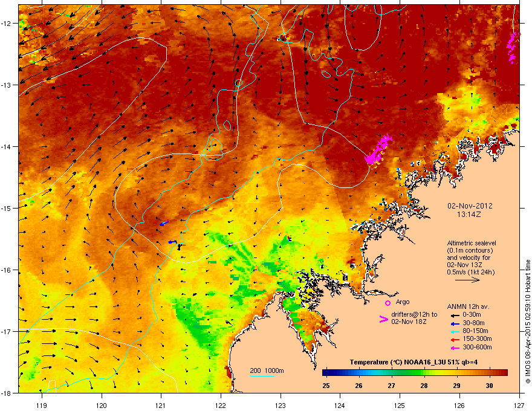532x411 pixels.
Task: Click the 'ANMN 12h av.' legend heading
Action: tap(468, 307)
